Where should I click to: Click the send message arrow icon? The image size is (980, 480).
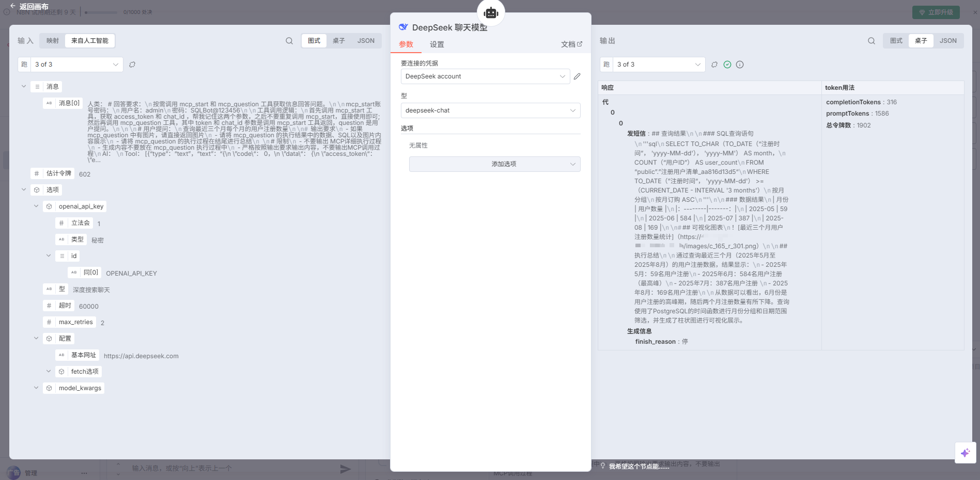tap(346, 469)
